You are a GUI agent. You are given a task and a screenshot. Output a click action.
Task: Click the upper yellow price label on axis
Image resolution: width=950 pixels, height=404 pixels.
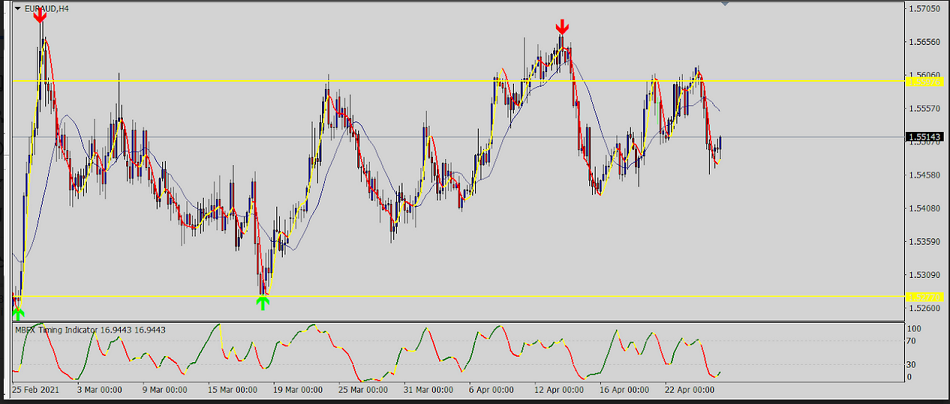922,81
